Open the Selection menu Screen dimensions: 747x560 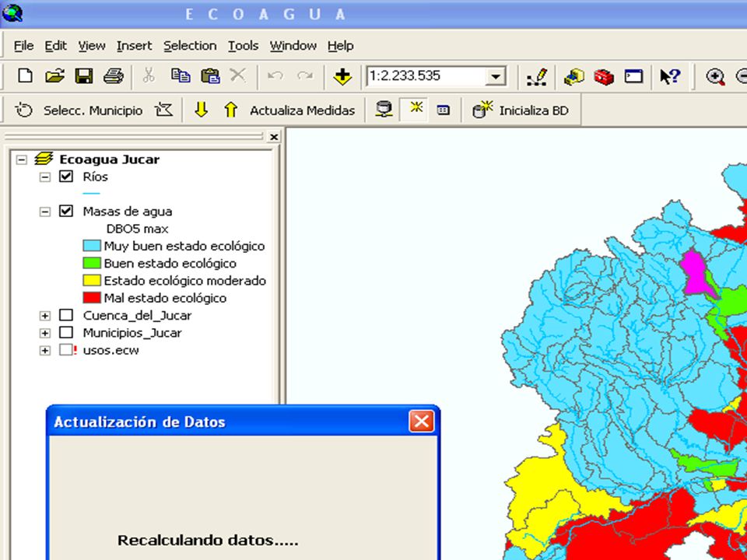[190, 46]
